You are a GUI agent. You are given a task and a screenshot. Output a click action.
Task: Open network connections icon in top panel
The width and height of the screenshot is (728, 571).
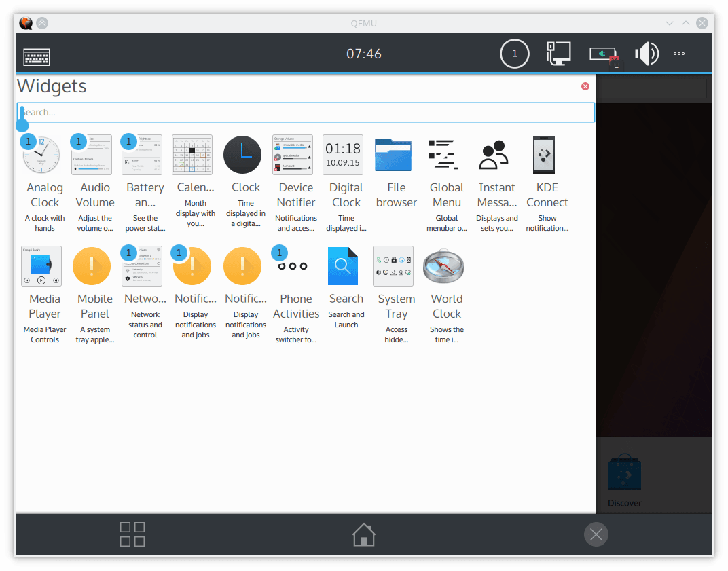(558, 54)
